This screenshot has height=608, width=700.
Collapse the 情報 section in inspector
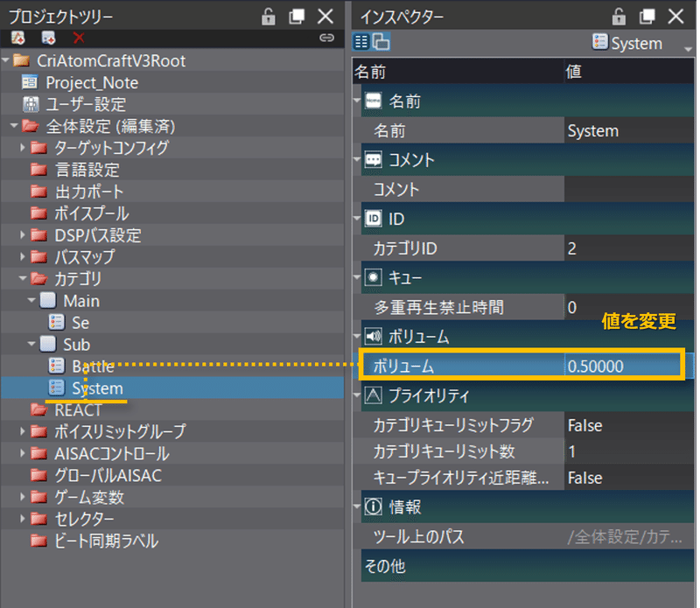[357, 507]
